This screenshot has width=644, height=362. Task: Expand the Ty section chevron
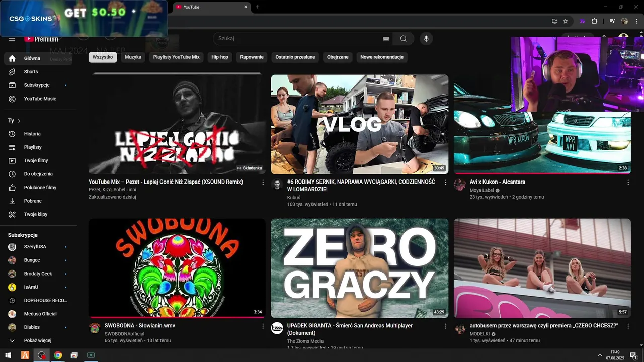[19, 121]
